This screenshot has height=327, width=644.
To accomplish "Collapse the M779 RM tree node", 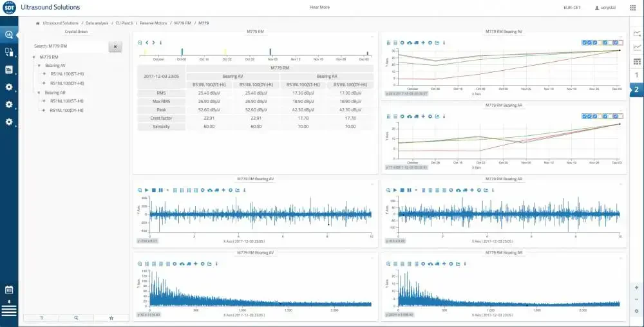I will click(34, 57).
